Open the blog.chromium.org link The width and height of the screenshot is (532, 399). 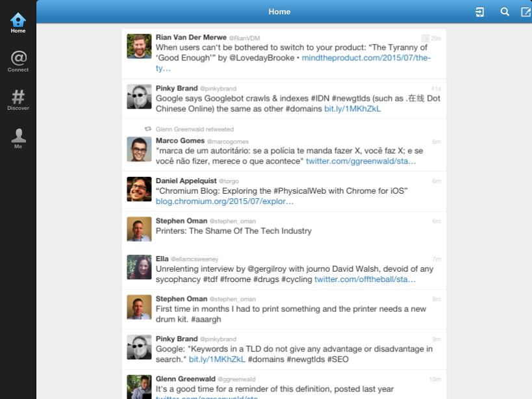[x=224, y=201]
